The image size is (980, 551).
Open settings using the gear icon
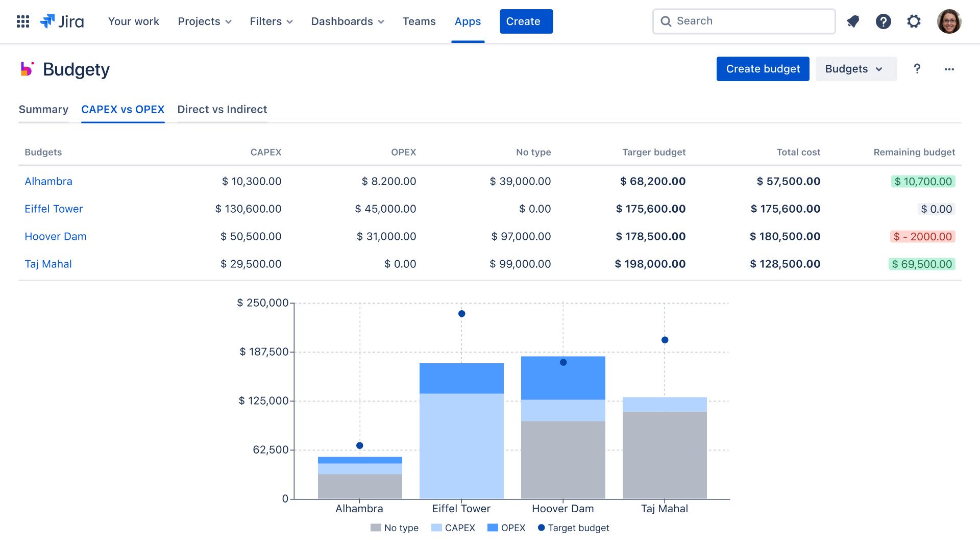coord(914,21)
